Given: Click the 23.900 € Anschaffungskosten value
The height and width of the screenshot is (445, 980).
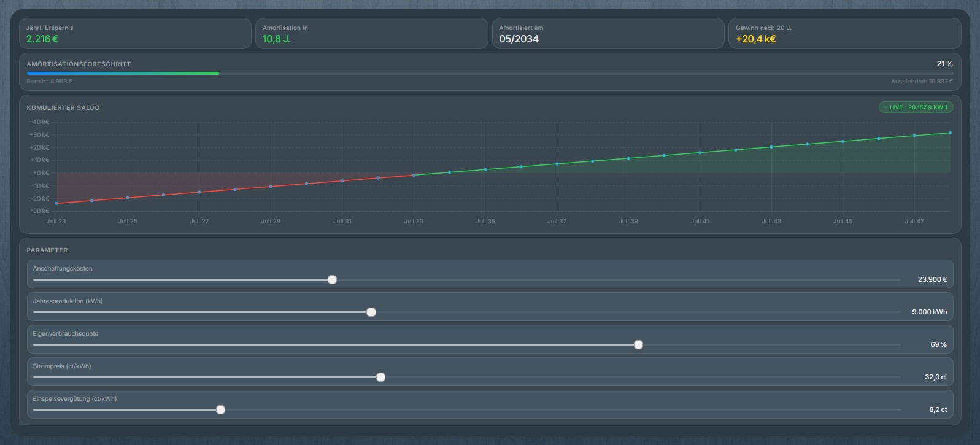Looking at the screenshot, I should [x=932, y=280].
